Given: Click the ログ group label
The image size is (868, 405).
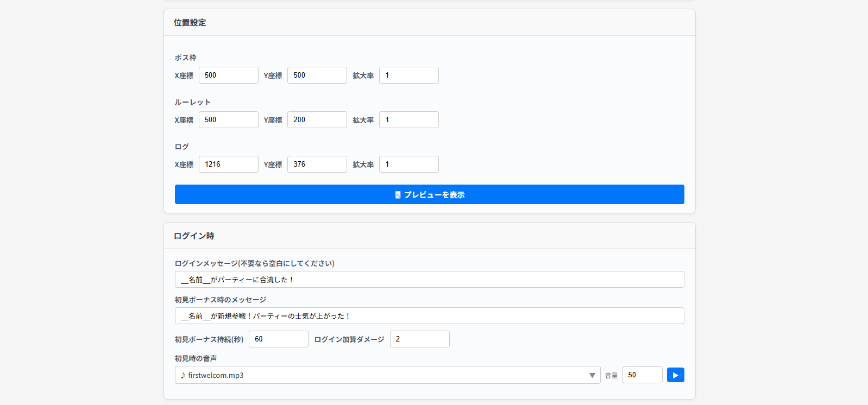Looking at the screenshot, I should [x=181, y=147].
